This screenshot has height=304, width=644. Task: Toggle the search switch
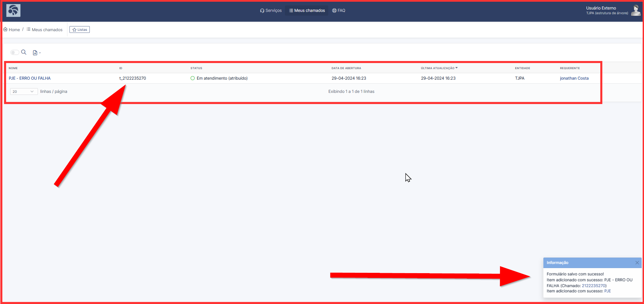tap(15, 53)
